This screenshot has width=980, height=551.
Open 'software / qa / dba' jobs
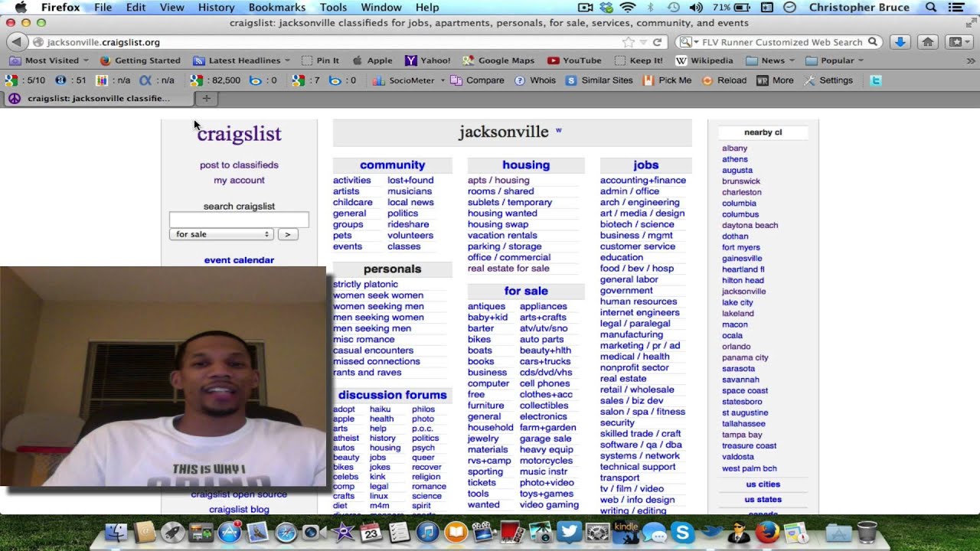point(641,445)
